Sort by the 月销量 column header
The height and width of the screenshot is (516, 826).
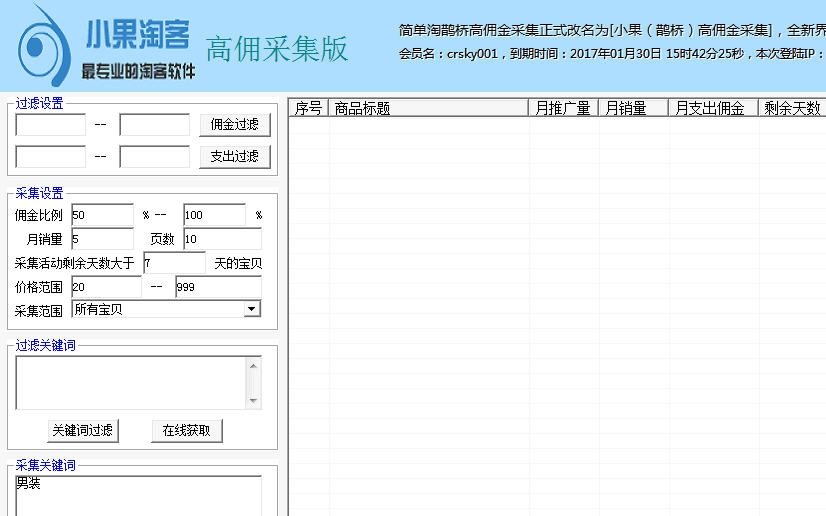click(x=633, y=108)
